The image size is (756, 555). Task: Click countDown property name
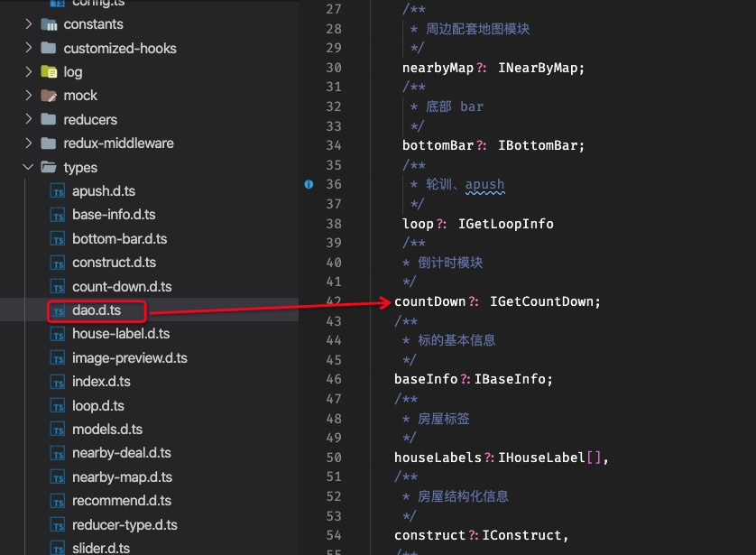click(x=429, y=301)
